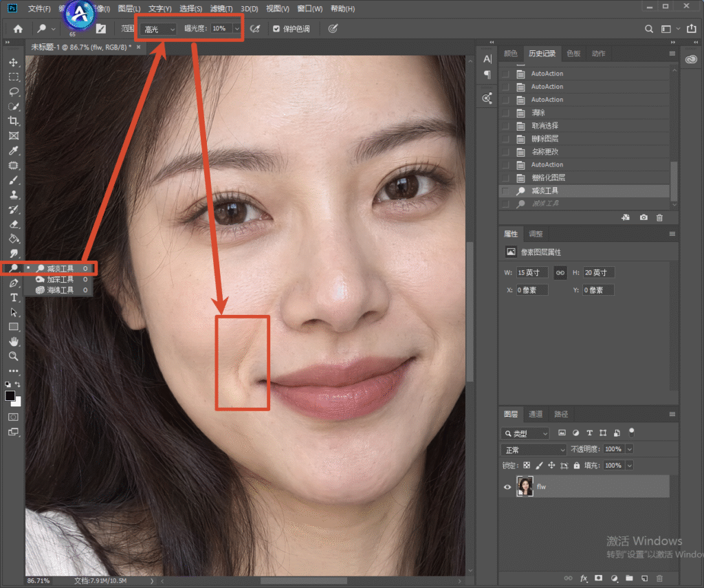Add layer style fx icon
The width and height of the screenshot is (704, 588).
pyautogui.click(x=584, y=578)
